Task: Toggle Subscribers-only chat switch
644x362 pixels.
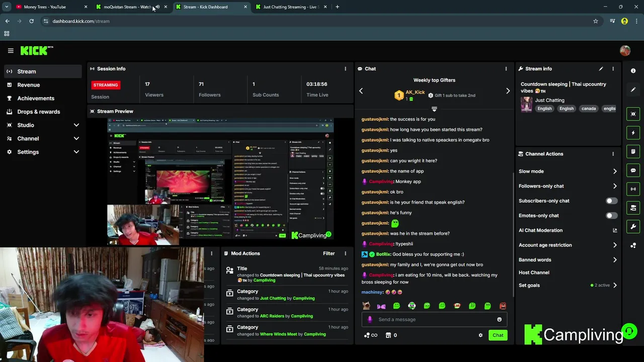Action: pos(611,201)
